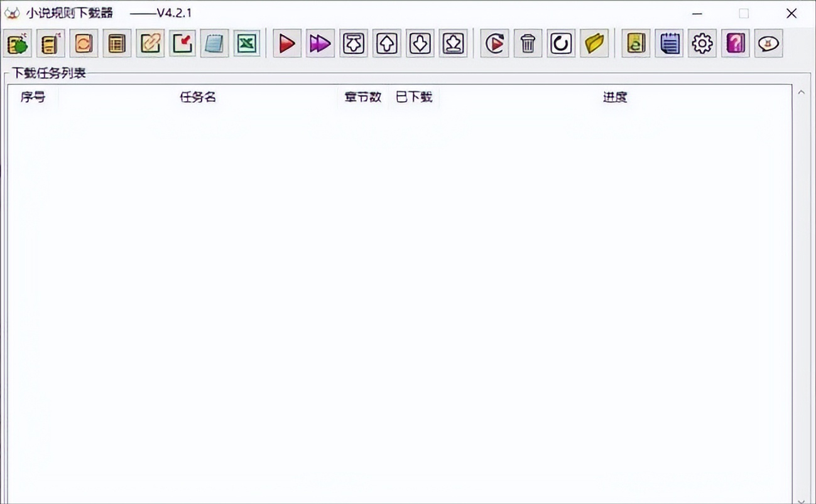Click the 任务名 column header

(x=198, y=97)
